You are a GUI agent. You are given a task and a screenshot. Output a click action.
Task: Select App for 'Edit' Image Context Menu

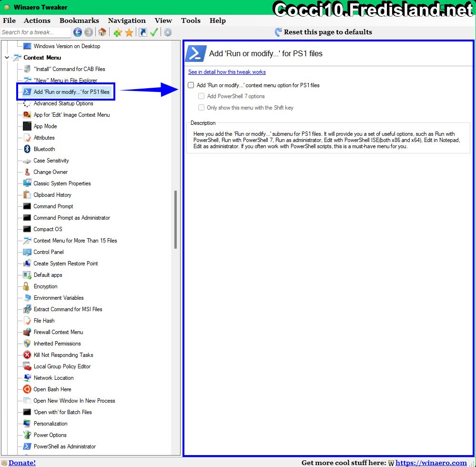tap(71, 115)
